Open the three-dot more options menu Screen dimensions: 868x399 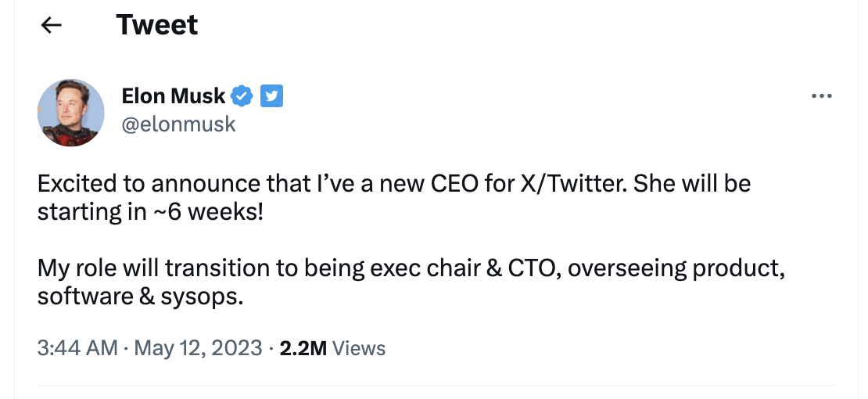(821, 96)
